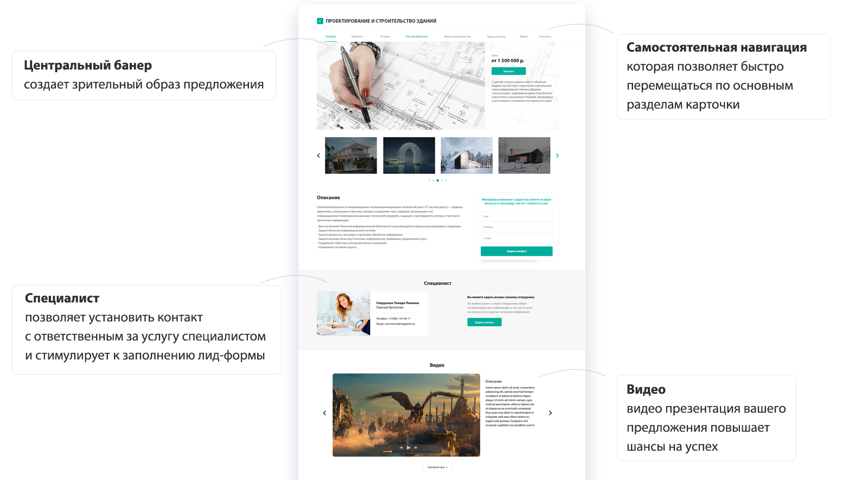Go to next gallery thumbnails
The image size is (868, 480).
(x=557, y=156)
